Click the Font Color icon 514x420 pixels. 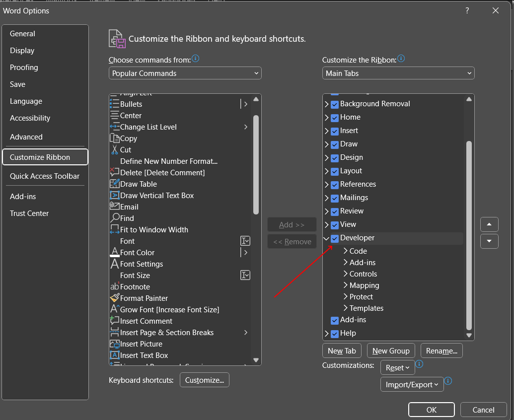click(114, 252)
